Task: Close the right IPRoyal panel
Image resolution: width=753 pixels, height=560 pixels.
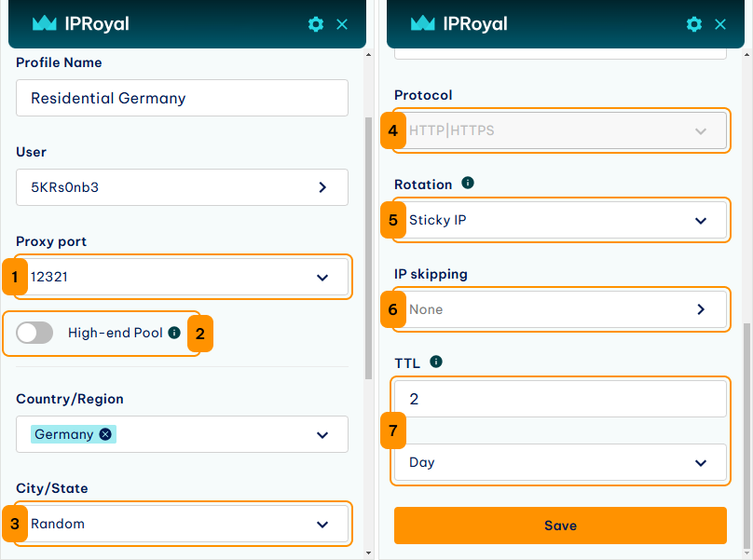Action: click(x=720, y=24)
